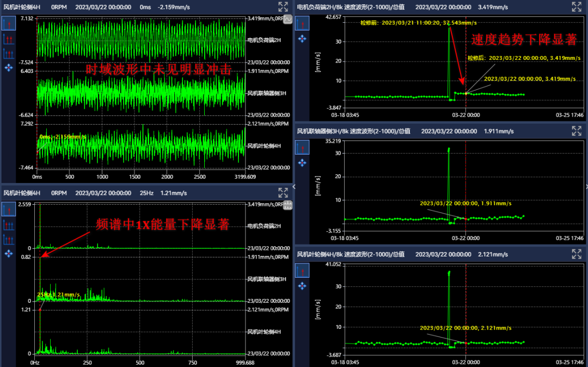Select triple-line cursor tool in spectrum panel
The height and width of the screenshot is (367, 588).
pos(9,239)
